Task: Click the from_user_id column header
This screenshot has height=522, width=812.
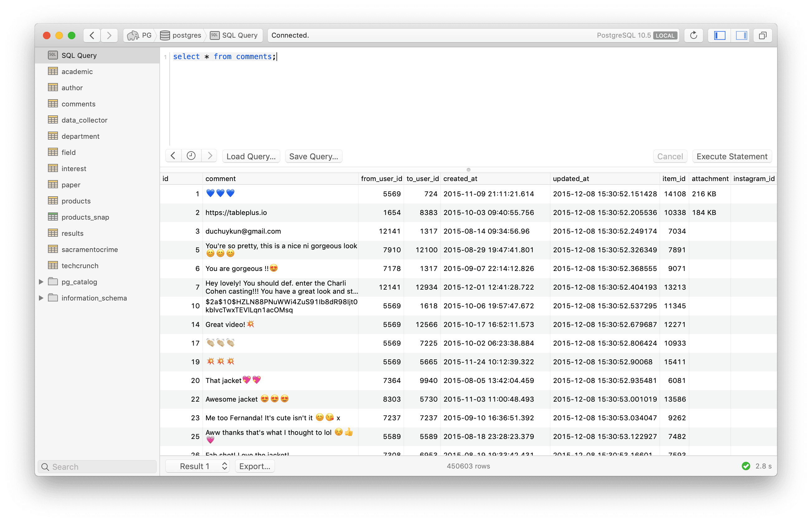Action: point(381,179)
